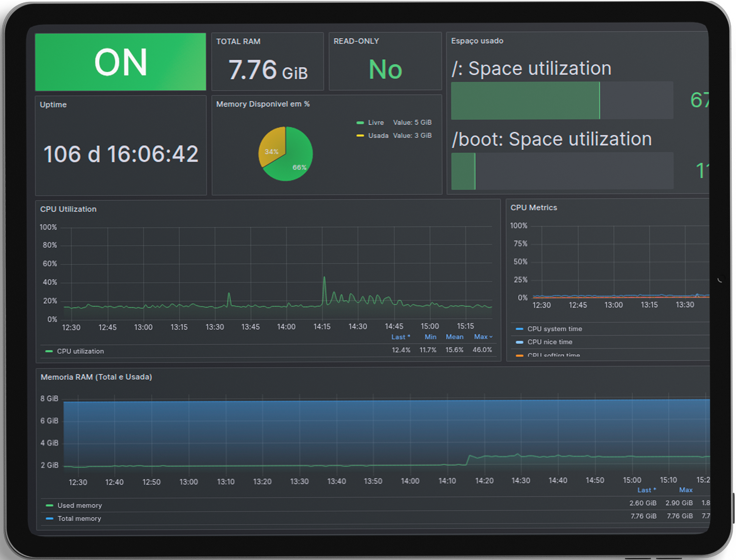Toggle the Used memory series visibility
Viewport: 736px width, 560px height.
pos(80,505)
